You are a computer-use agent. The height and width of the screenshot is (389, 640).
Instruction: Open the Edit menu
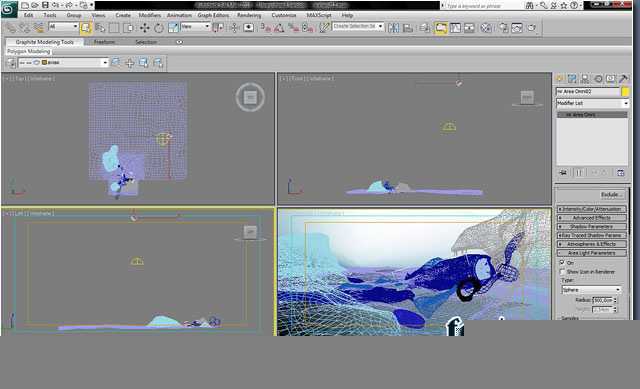[28, 15]
